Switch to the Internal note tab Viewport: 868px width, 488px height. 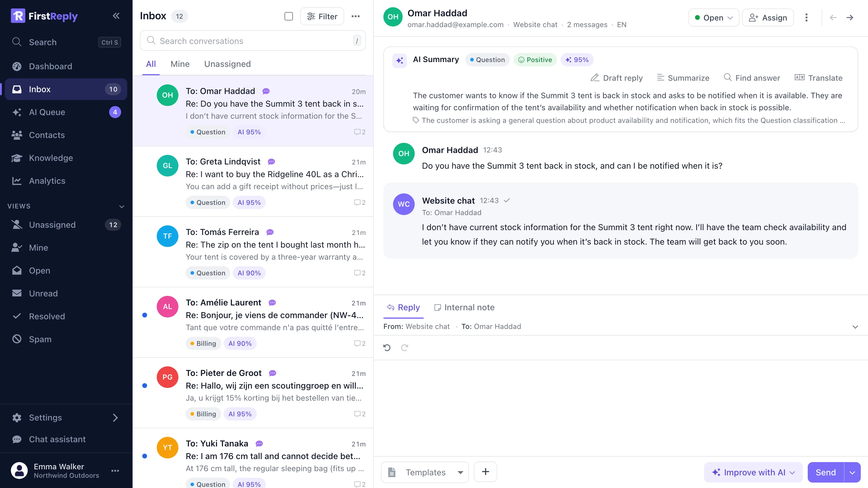click(464, 308)
